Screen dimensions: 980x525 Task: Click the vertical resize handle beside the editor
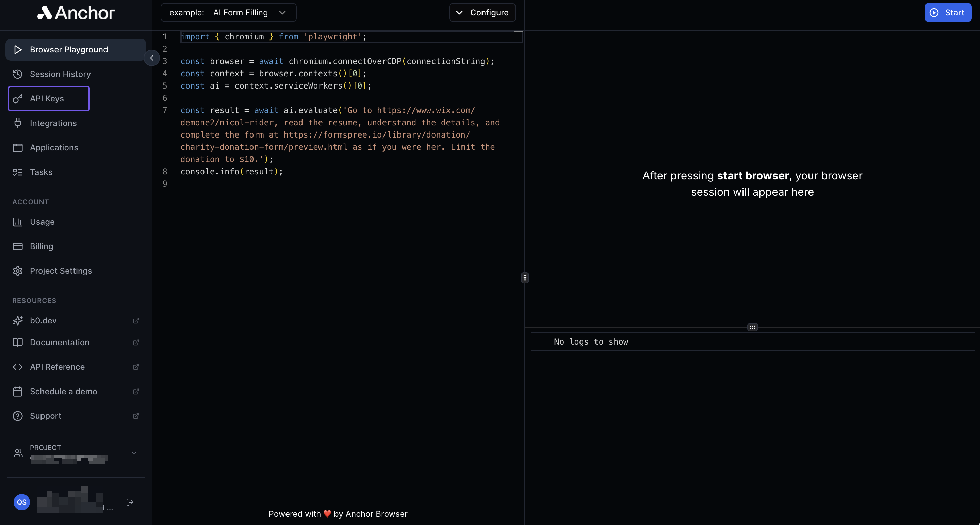525,278
